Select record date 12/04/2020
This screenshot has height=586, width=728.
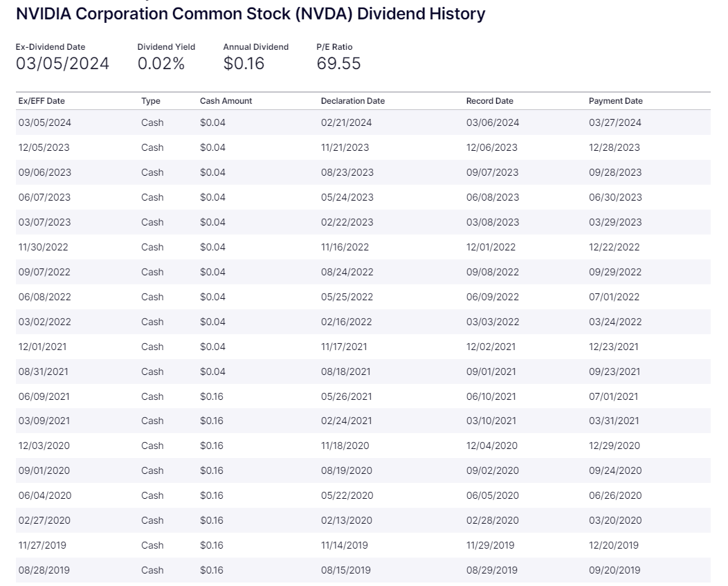tap(492, 446)
